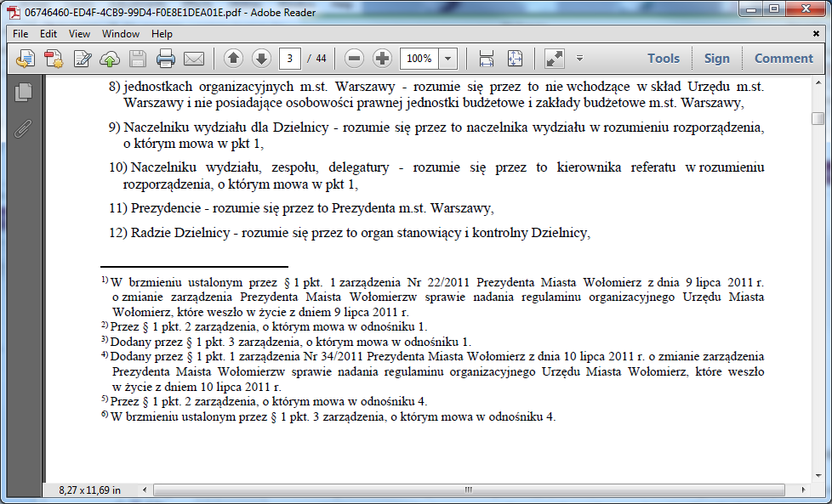The image size is (832, 504).
Task: Zoom in with the plus button
Action: pyautogui.click(x=382, y=59)
